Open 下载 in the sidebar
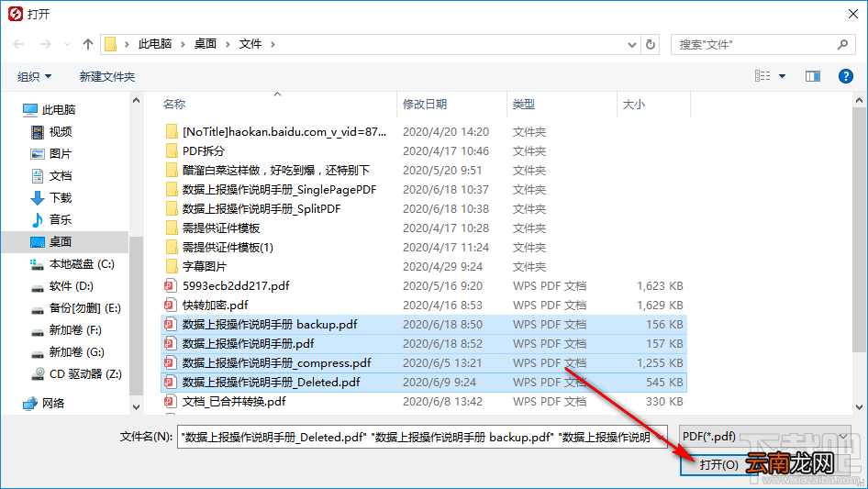Viewport: 868px width, 489px height. click(51, 197)
